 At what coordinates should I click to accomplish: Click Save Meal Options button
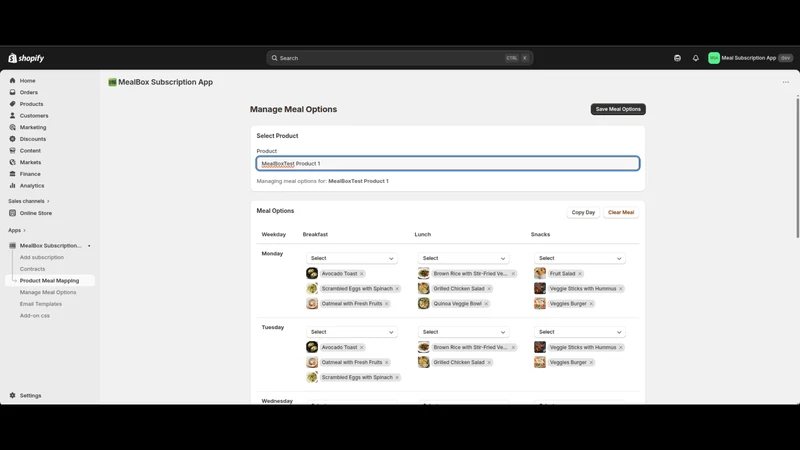(618, 109)
